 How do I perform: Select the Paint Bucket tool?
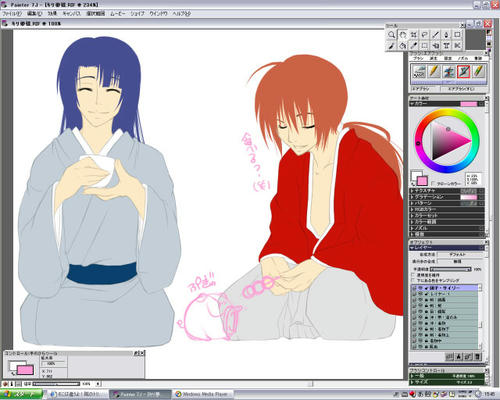coord(403,45)
